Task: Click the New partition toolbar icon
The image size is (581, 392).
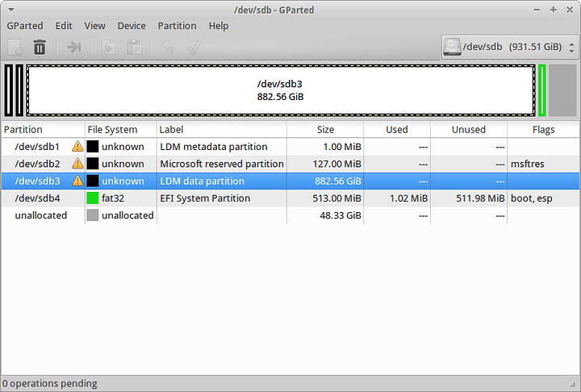Action: click(15, 47)
